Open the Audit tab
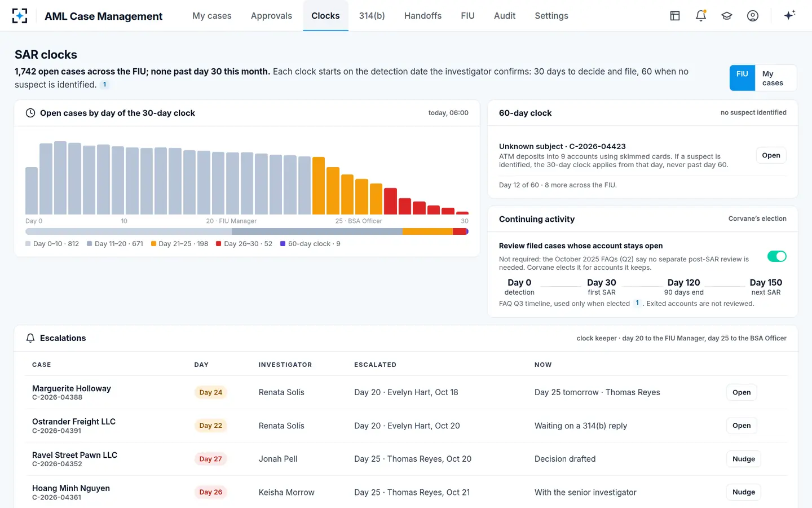The height and width of the screenshot is (508, 812). point(505,16)
